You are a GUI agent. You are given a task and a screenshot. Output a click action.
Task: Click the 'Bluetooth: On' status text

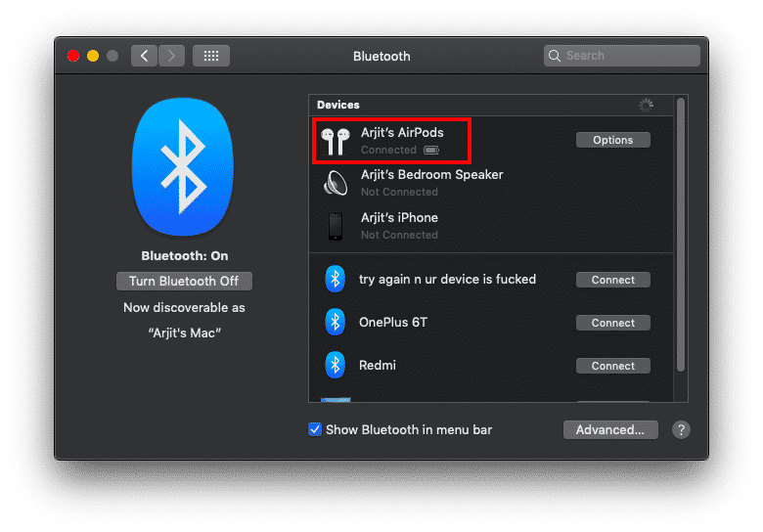[x=185, y=256]
